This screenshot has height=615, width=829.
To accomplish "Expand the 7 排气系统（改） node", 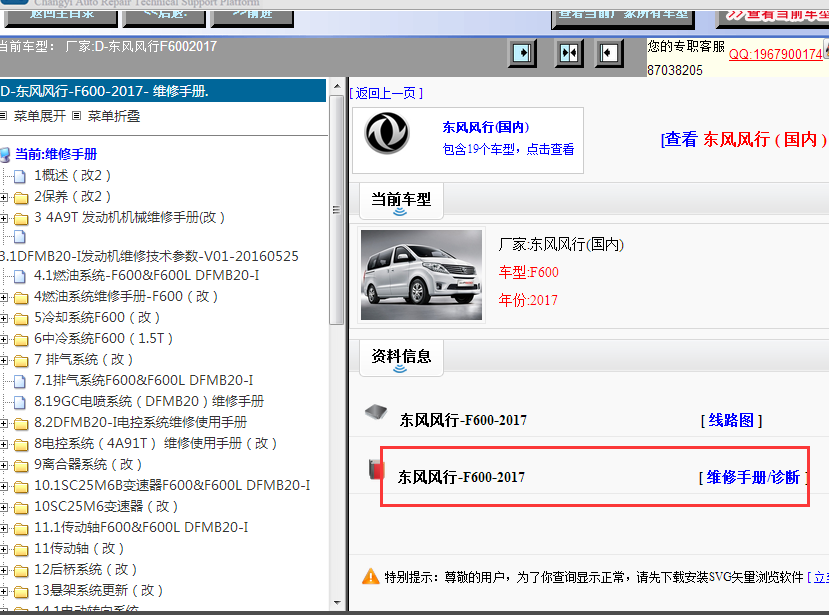I will tap(4, 360).
